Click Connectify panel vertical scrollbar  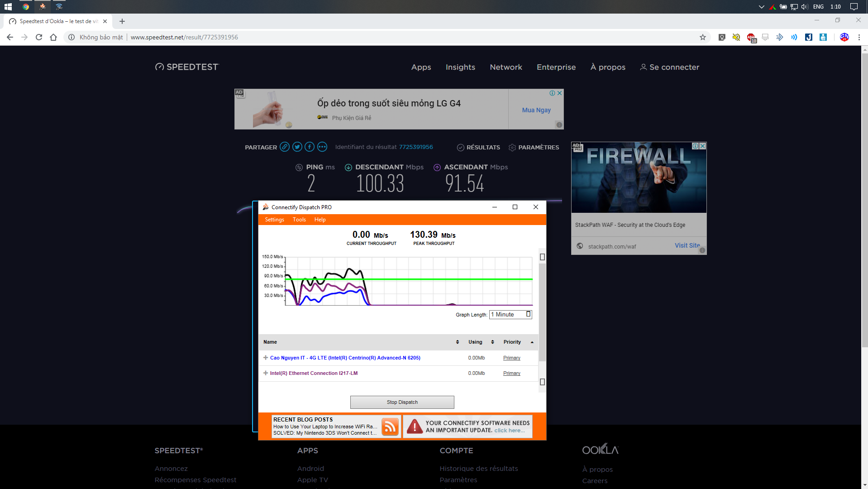[542, 312]
